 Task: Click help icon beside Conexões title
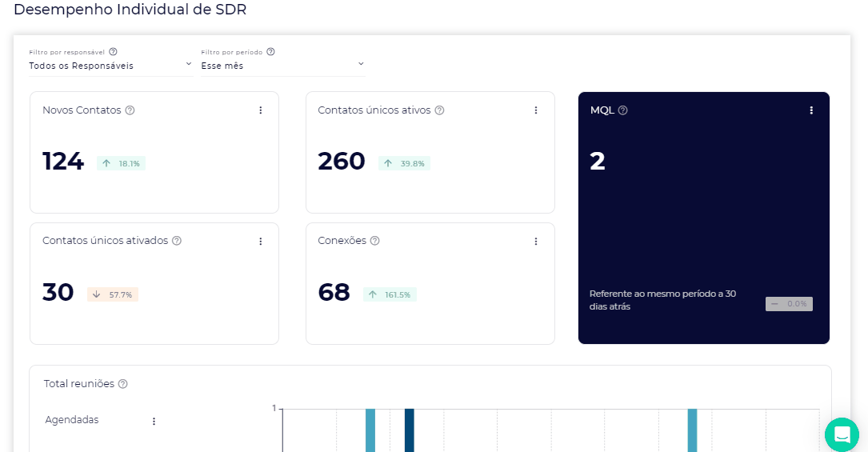point(374,241)
